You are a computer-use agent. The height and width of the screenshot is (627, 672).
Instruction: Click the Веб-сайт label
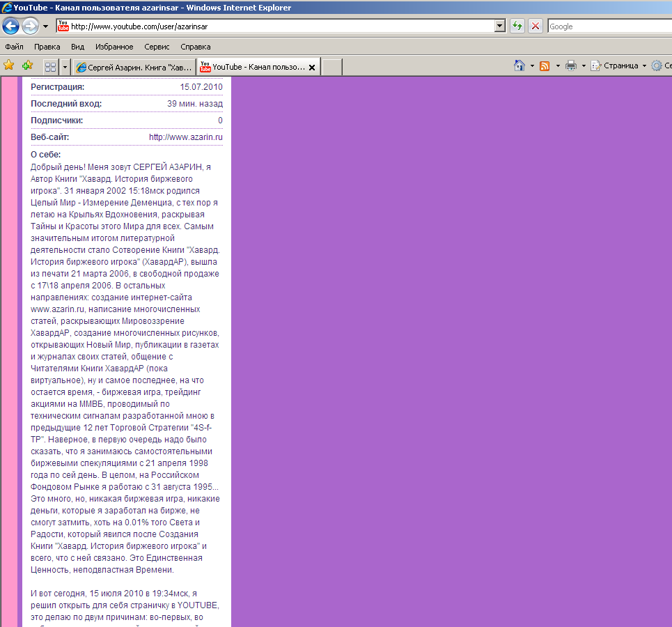49,137
